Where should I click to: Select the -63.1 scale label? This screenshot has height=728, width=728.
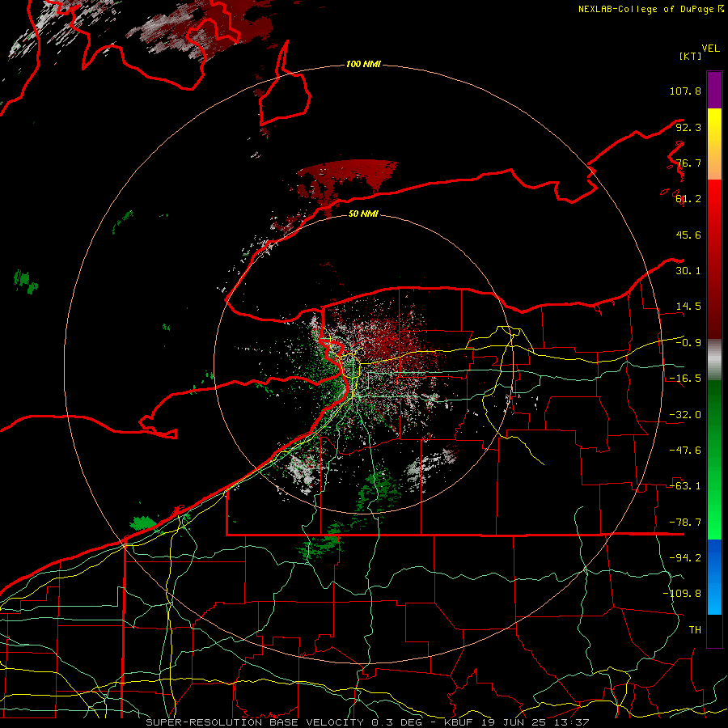685,486
